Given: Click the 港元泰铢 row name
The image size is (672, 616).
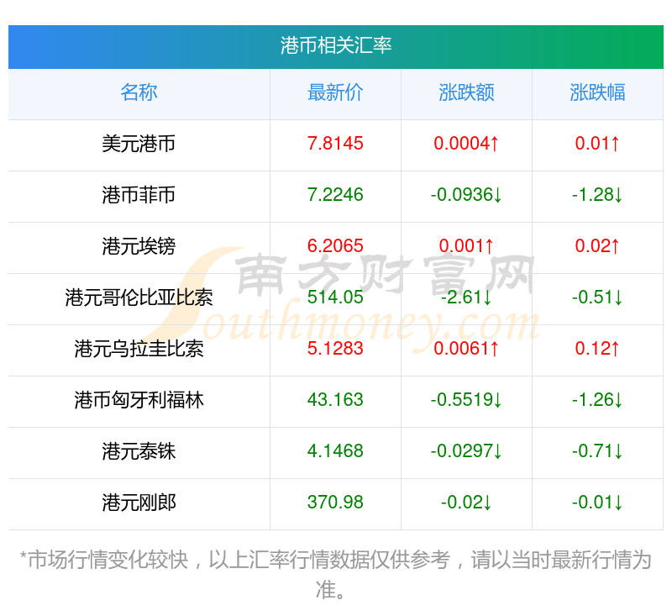Looking at the screenshot, I should click(x=139, y=451).
